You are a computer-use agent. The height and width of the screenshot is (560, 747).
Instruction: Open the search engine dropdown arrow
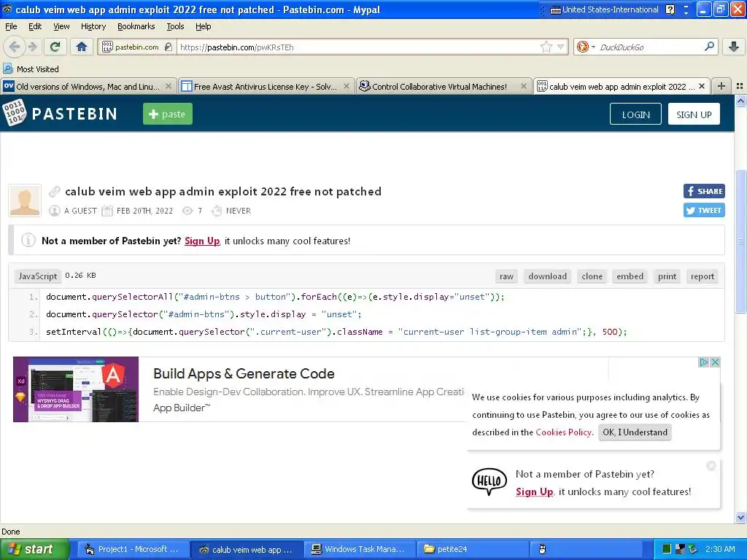pyautogui.click(x=593, y=47)
